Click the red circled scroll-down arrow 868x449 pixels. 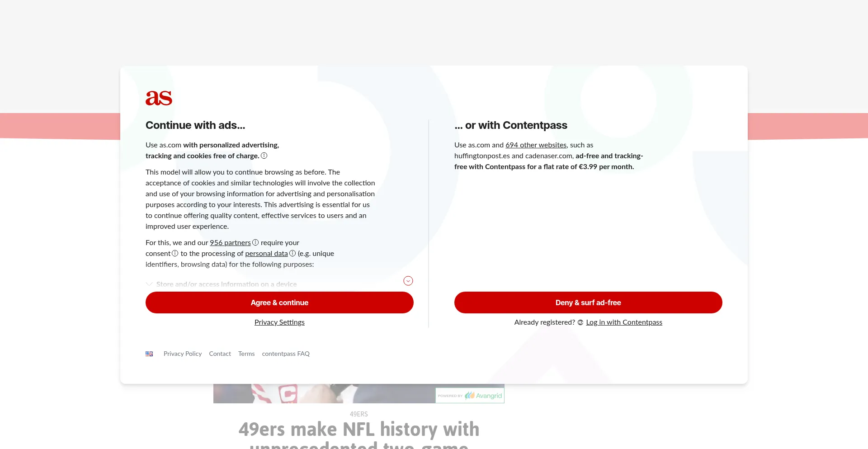coord(408,281)
